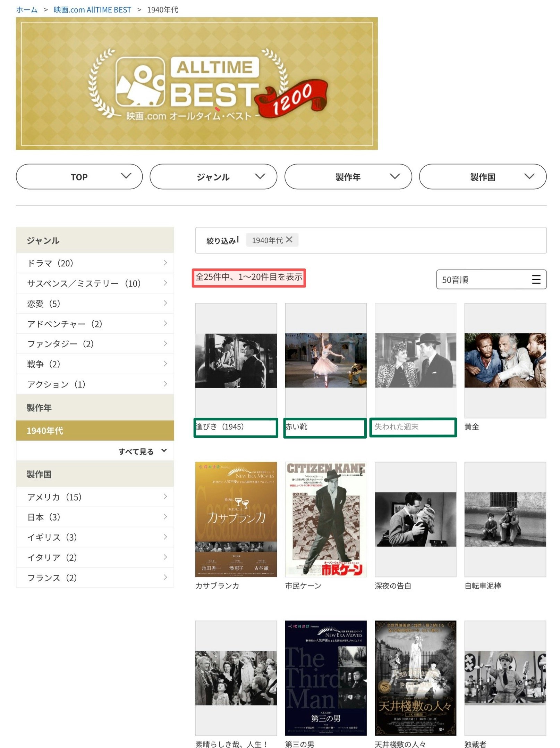Open the 天井桟敷の人々 poster thumbnail
Screen dimensions: 560x748
click(x=415, y=678)
